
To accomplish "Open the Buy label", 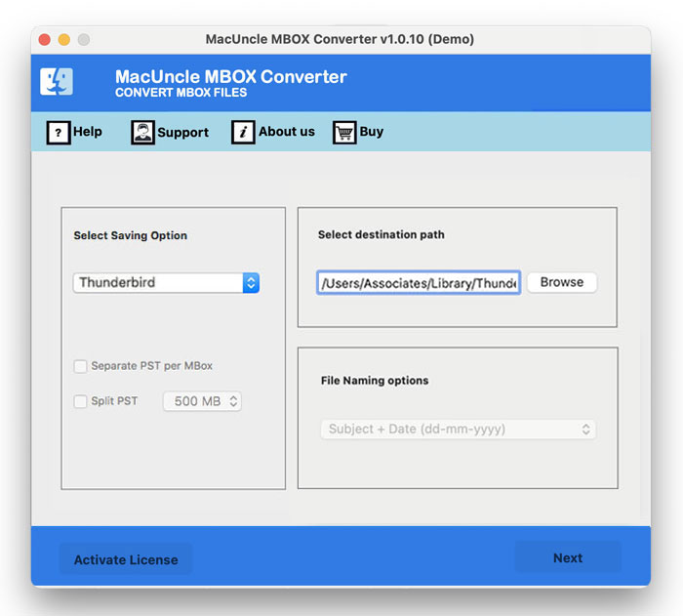I will point(372,132).
